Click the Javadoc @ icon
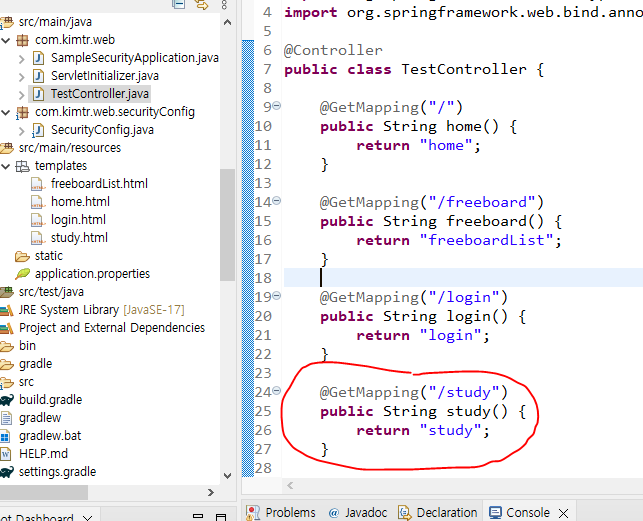The width and height of the screenshot is (643, 521). coord(334,513)
